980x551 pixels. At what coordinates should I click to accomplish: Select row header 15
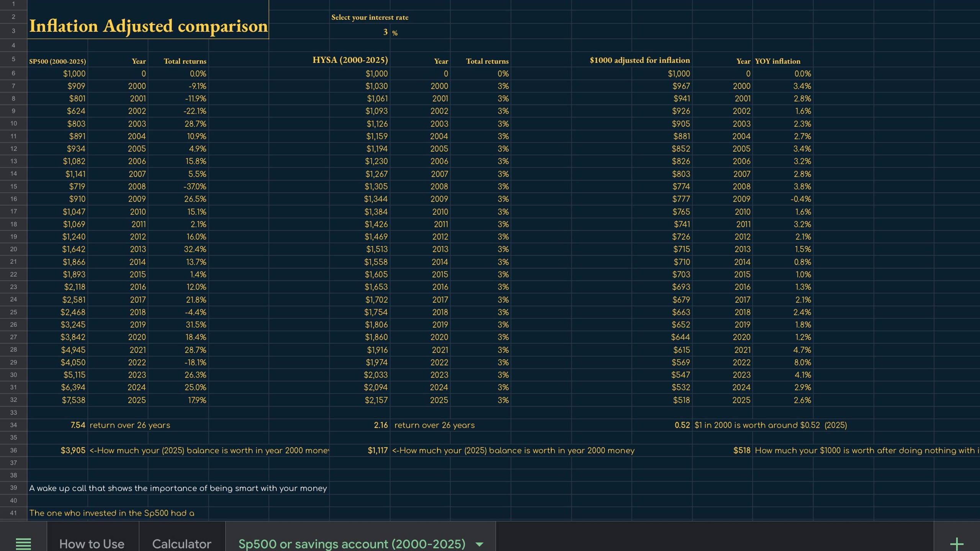[x=13, y=186]
